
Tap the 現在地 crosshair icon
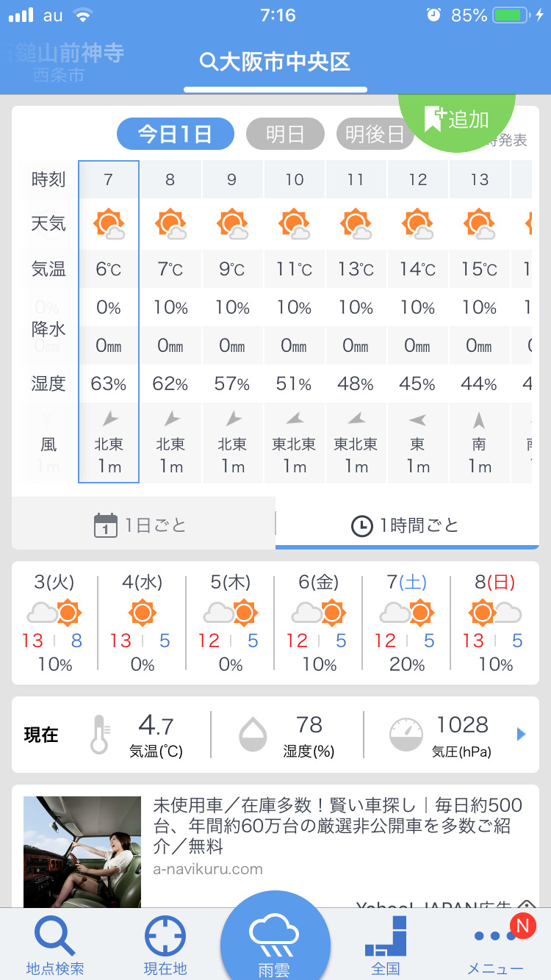click(x=165, y=937)
